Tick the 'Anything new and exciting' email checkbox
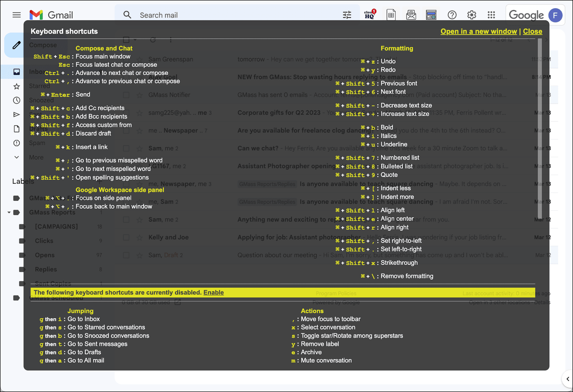573x392 pixels. click(126, 219)
